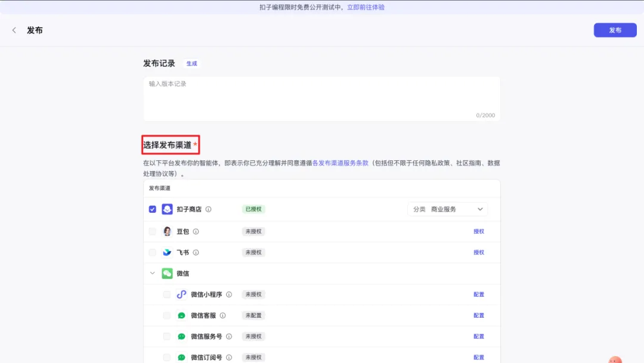
Task: Show info for 扣子商店 channel
Action: click(208, 209)
